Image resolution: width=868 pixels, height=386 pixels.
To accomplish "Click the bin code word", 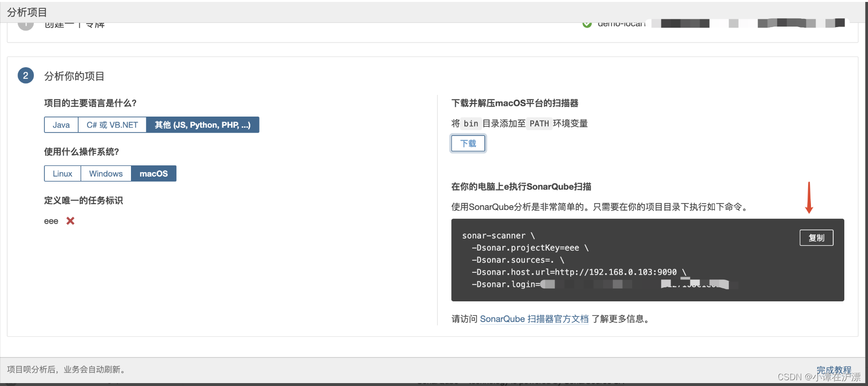I will tap(471, 124).
